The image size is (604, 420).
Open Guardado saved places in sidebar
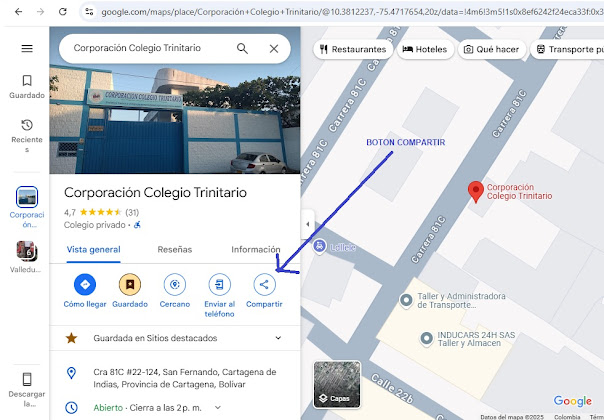[27, 87]
